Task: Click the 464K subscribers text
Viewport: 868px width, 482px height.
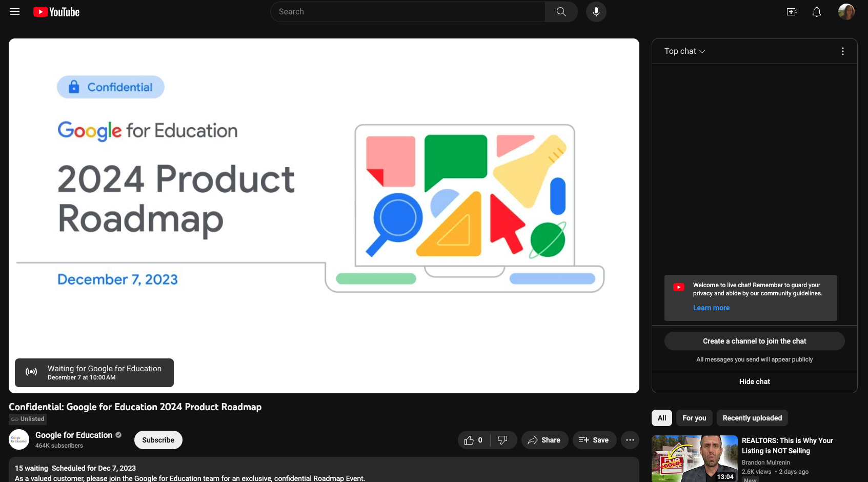Action: (x=59, y=446)
